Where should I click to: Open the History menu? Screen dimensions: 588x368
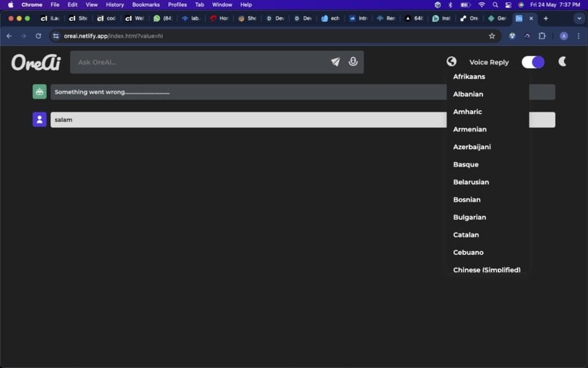[115, 5]
